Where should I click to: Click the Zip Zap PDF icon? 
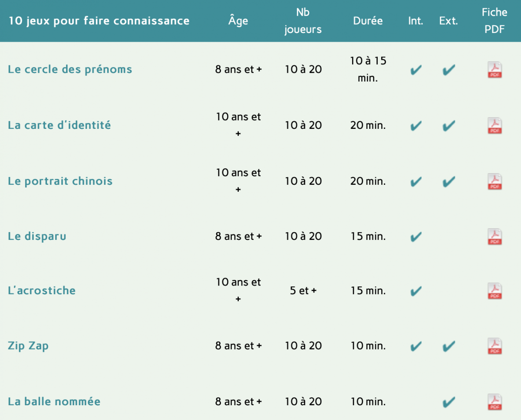click(x=495, y=346)
